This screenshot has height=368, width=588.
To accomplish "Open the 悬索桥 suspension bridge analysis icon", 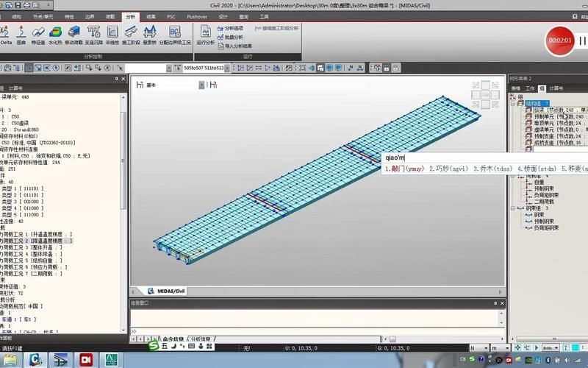I will [x=149, y=34].
